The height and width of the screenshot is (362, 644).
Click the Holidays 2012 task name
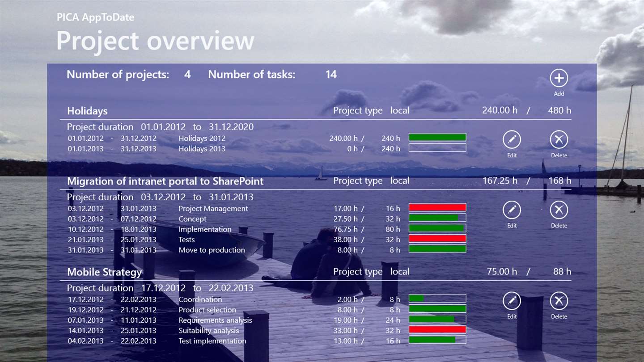tap(202, 139)
